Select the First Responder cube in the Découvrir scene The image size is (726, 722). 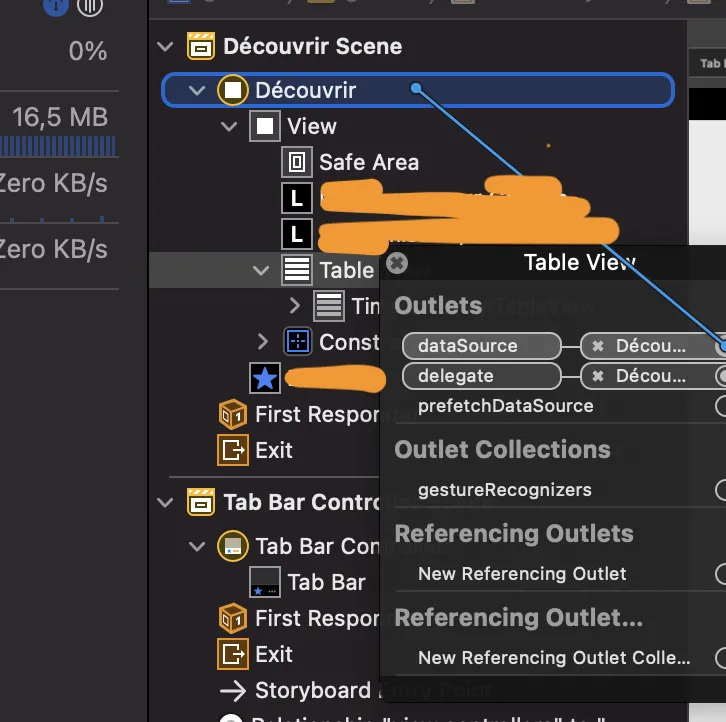tap(233, 414)
